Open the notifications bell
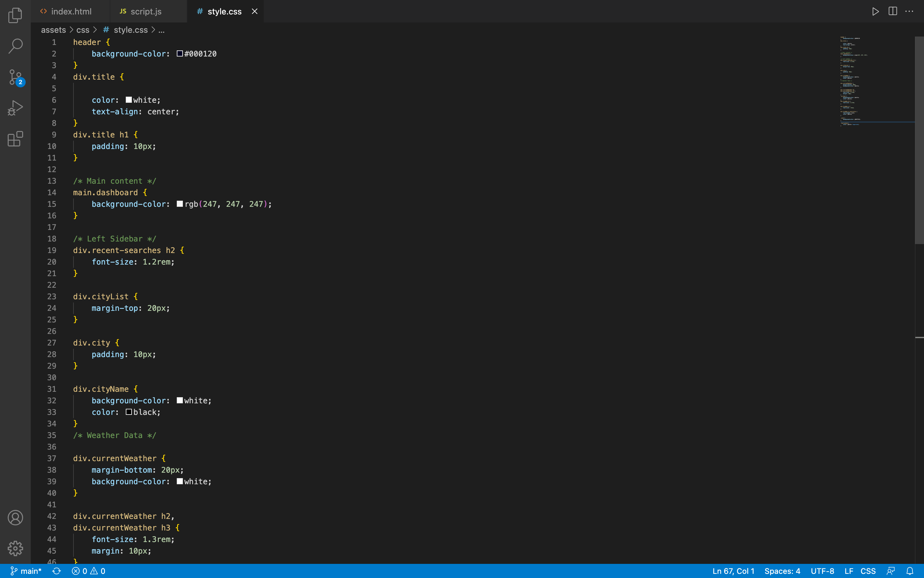924x578 pixels. [x=910, y=571]
